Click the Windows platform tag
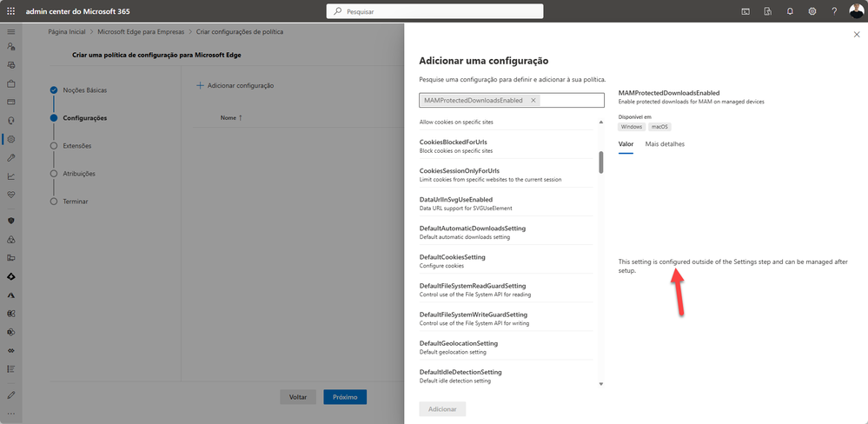Viewport: 868px width, 424px height. pos(631,127)
